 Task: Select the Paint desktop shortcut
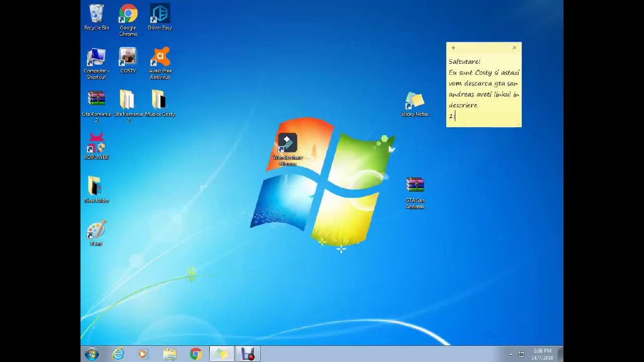[x=96, y=233]
